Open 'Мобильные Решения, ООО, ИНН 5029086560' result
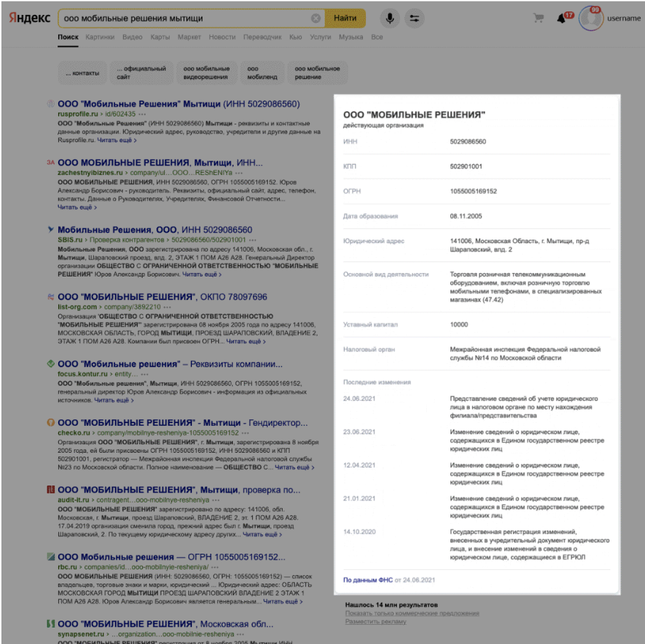The width and height of the screenshot is (645, 644). [155, 230]
